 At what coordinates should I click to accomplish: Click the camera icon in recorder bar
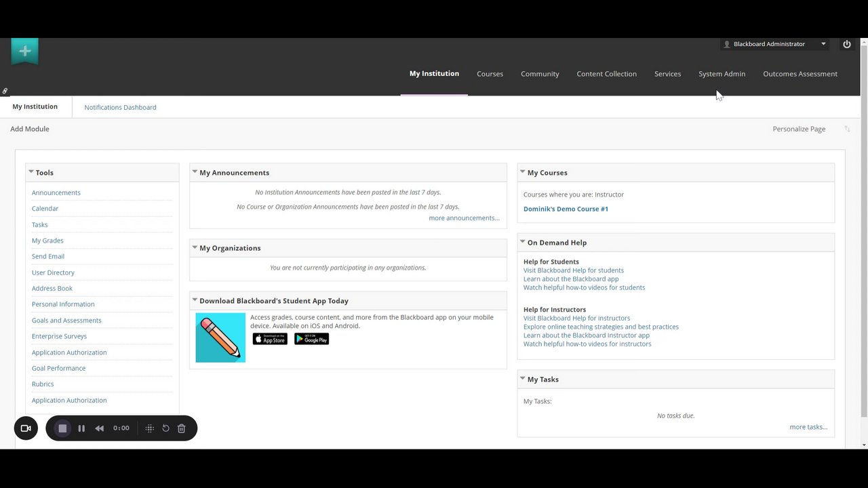pyautogui.click(x=26, y=428)
